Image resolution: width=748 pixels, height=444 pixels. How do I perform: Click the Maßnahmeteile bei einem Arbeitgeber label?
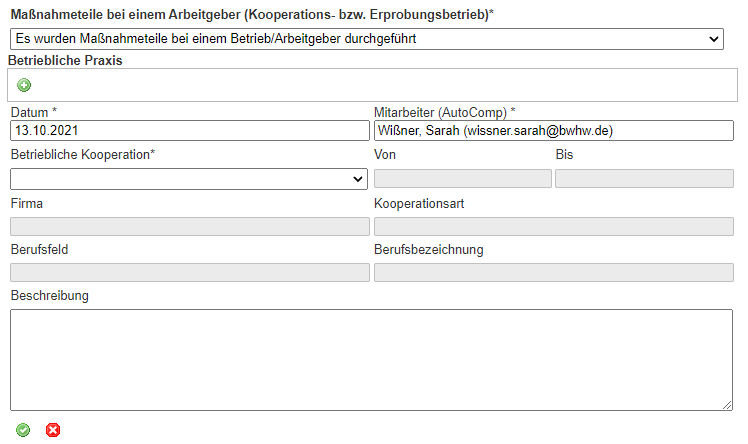[x=250, y=15]
